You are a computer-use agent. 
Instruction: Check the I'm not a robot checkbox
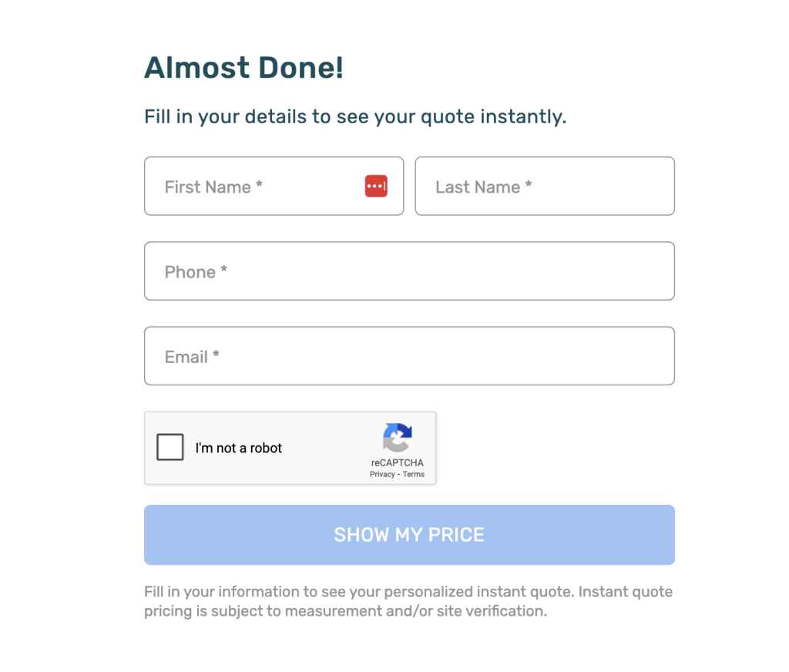coord(170,448)
